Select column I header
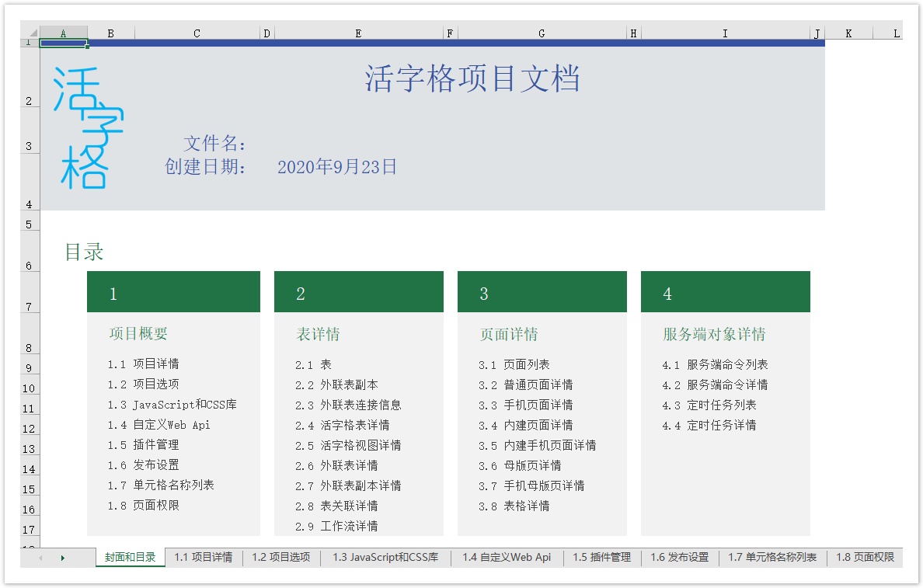Viewport: 923px width, 588px height. [725, 33]
